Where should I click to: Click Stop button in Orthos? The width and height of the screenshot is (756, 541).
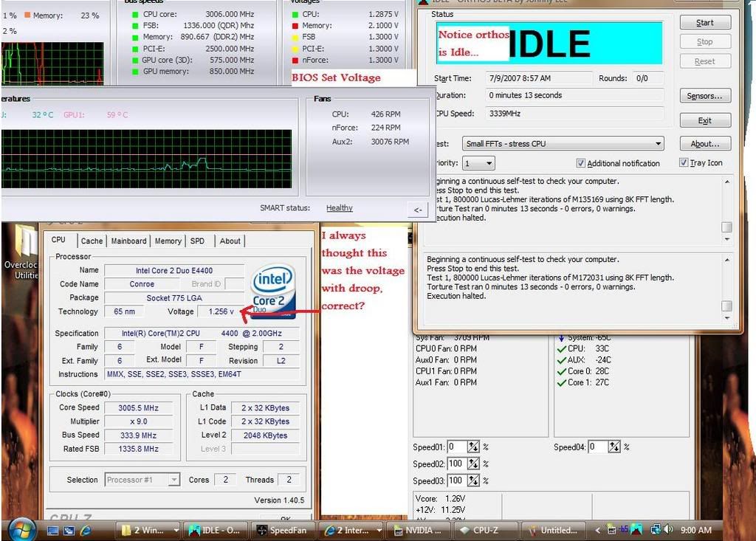click(705, 42)
